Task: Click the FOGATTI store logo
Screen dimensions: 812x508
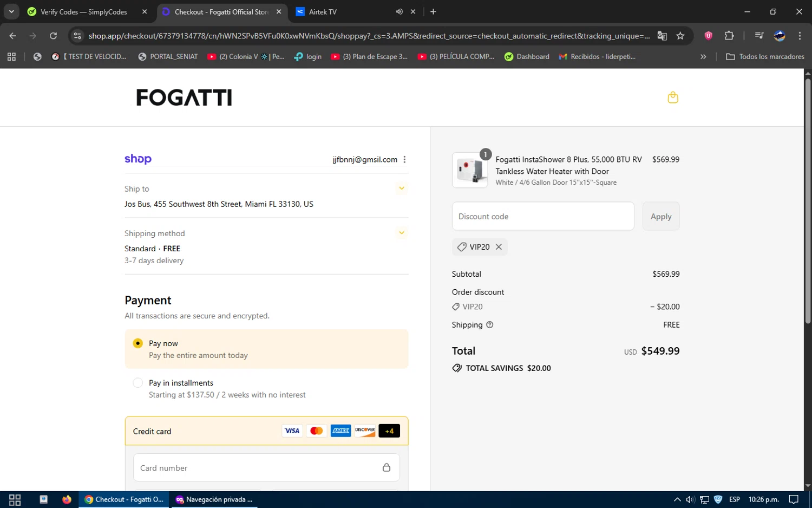Action: click(x=184, y=97)
